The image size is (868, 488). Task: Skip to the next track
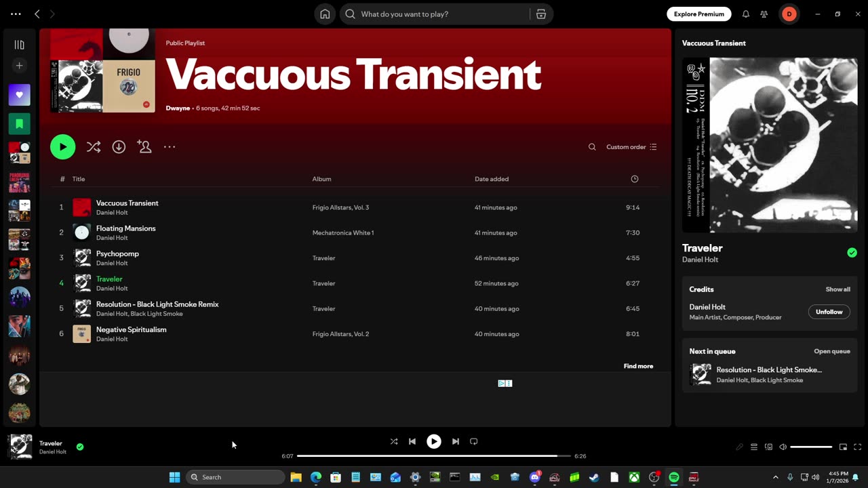click(x=456, y=441)
